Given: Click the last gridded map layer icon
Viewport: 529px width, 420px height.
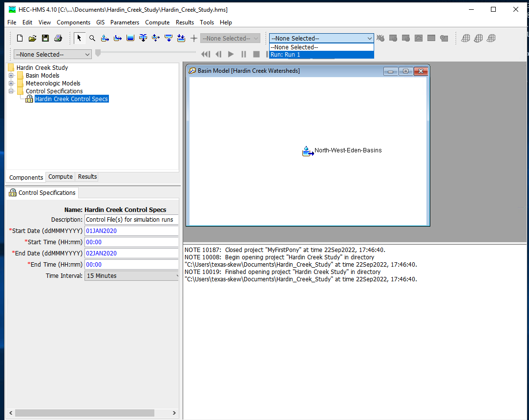Looking at the screenshot, I should (x=491, y=38).
